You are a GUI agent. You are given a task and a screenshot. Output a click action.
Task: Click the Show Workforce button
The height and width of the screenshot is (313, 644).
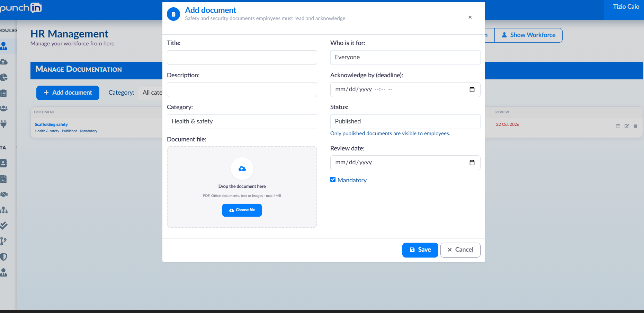pos(528,35)
